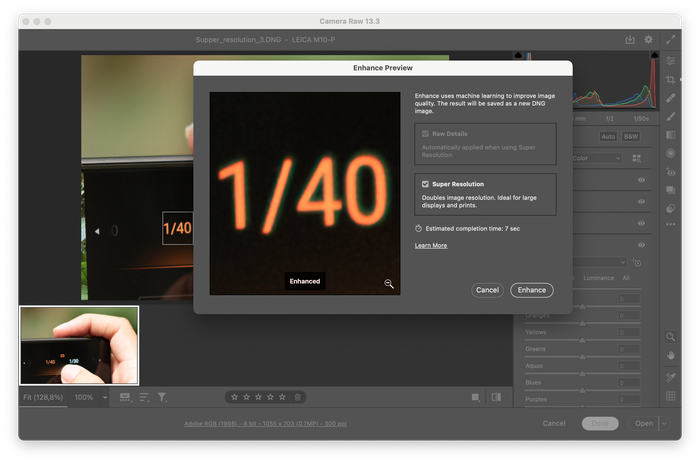Select the Red Eye removal tool

[671, 172]
